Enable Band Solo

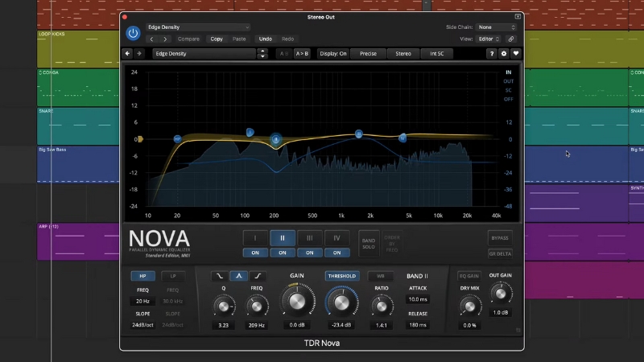point(369,244)
